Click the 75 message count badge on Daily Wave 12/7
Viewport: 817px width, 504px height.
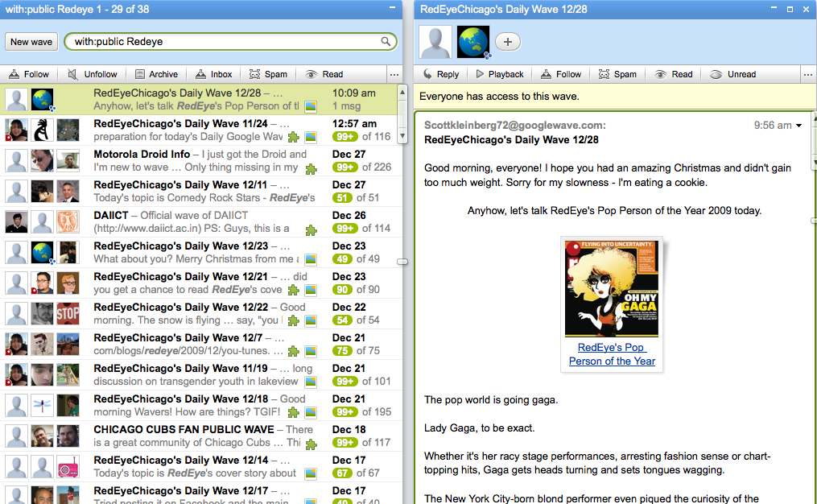[x=342, y=351]
